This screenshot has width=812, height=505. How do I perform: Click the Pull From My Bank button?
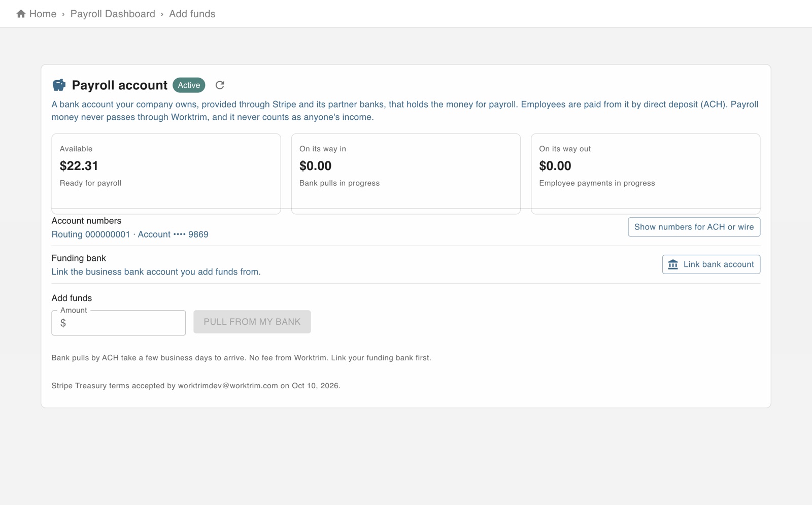[252, 322]
